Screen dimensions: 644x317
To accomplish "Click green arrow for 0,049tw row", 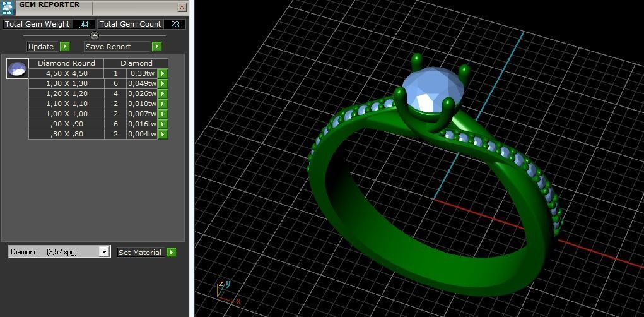I will point(163,83).
